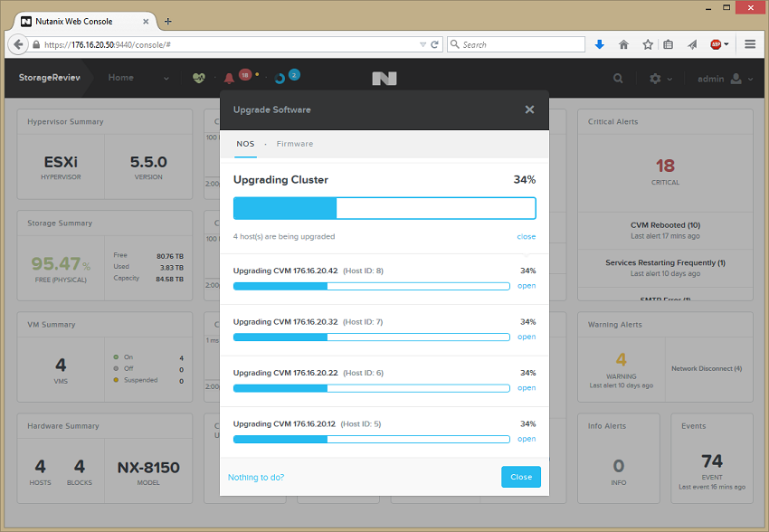Open the running tasks circle icon
The width and height of the screenshot is (769, 532).
(280, 79)
